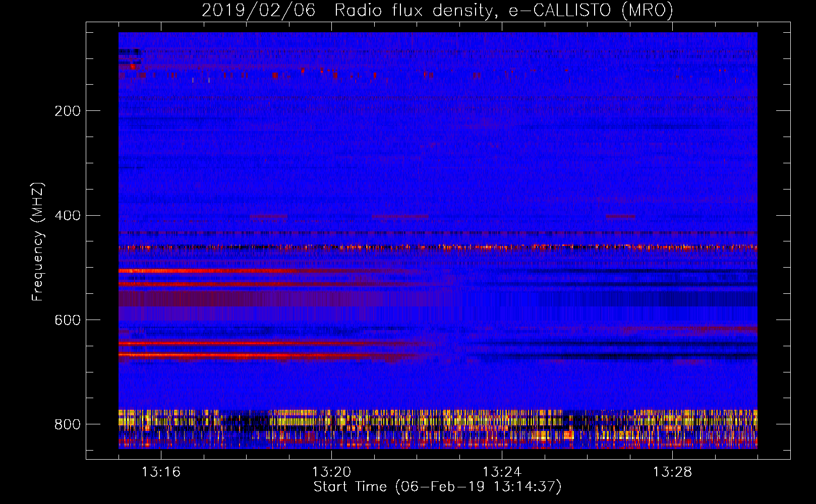Click the 13:20 time tick label
816x504 pixels.
tap(331, 472)
